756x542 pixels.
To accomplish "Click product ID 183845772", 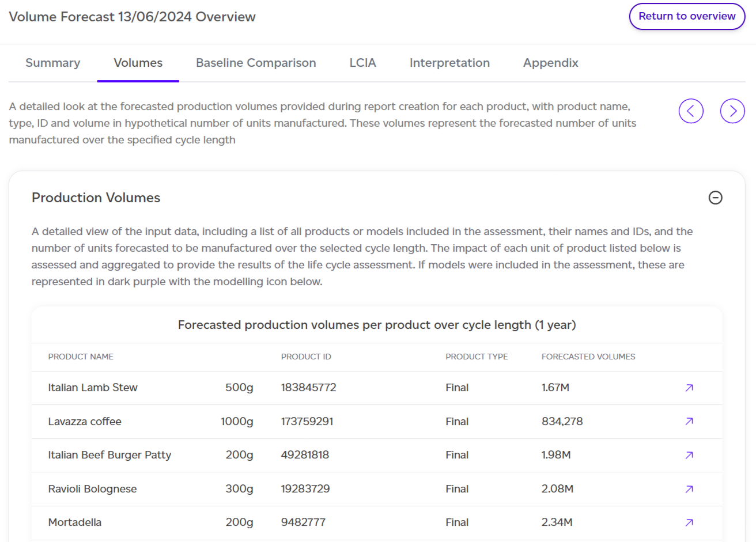I will click(x=309, y=388).
